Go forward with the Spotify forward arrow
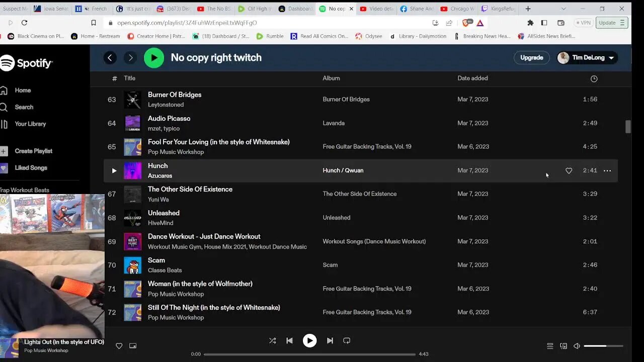Image resolution: width=644 pixels, height=362 pixels. pyautogui.click(x=130, y=58)
